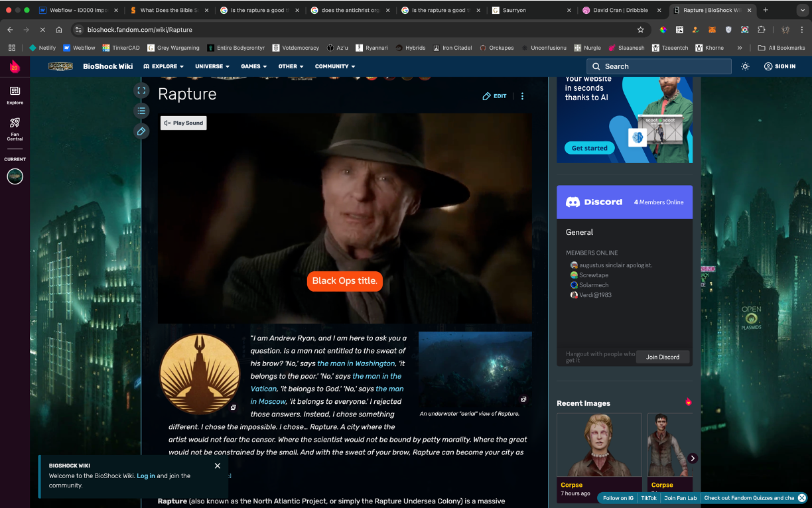Viewport: 812px width, 508px height.
Task: Open the shield extension icon
Action: click(728, 30)
